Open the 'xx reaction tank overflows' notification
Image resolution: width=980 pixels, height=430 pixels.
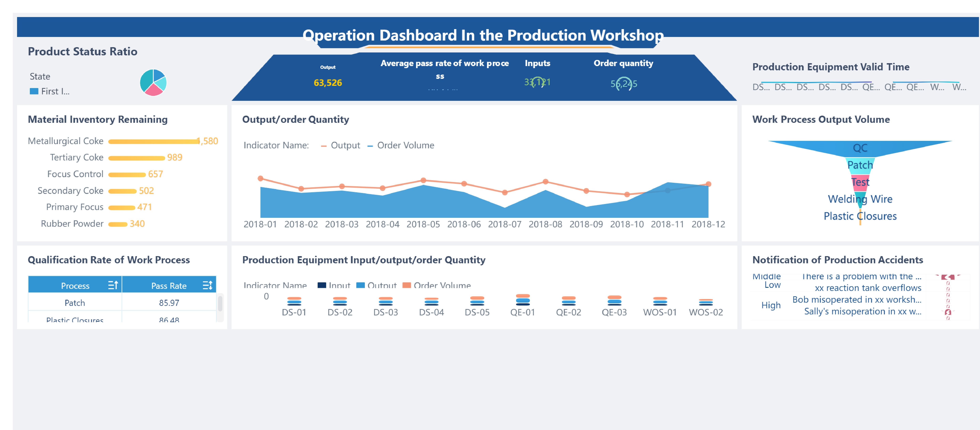click(x=868, y=288)
